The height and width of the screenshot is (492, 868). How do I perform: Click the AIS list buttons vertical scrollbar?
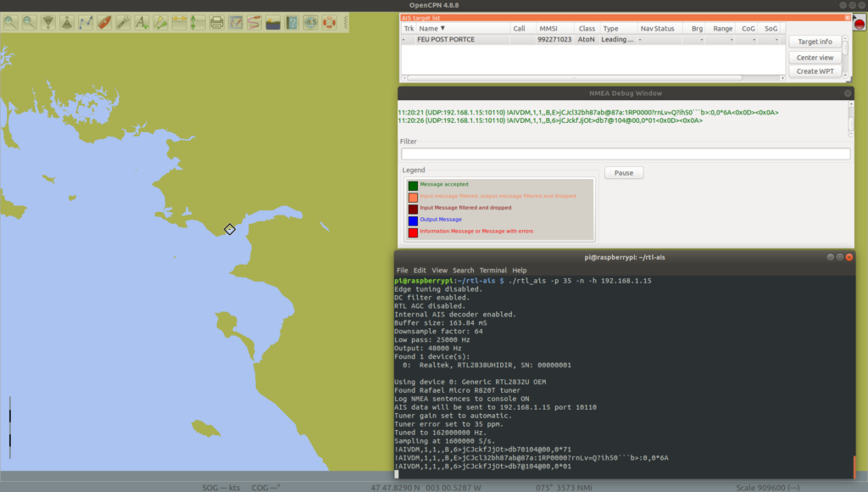tap(845, 56)
